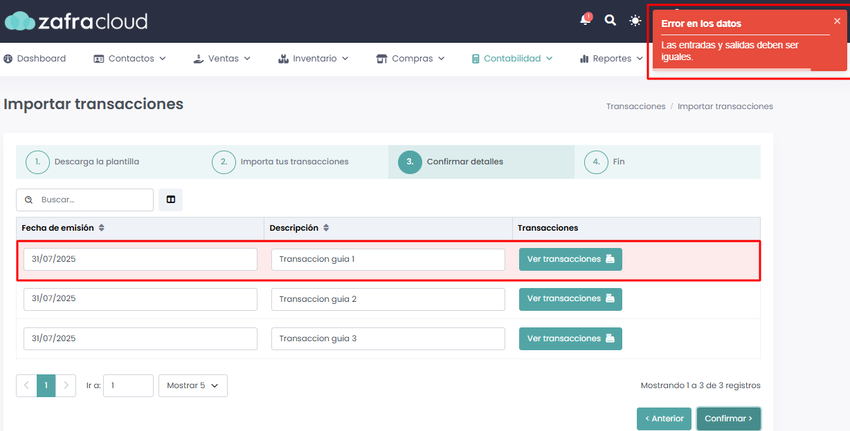Open the notifications bell icon
Viewport: 850px width, 431px height.
click(585, 20)
